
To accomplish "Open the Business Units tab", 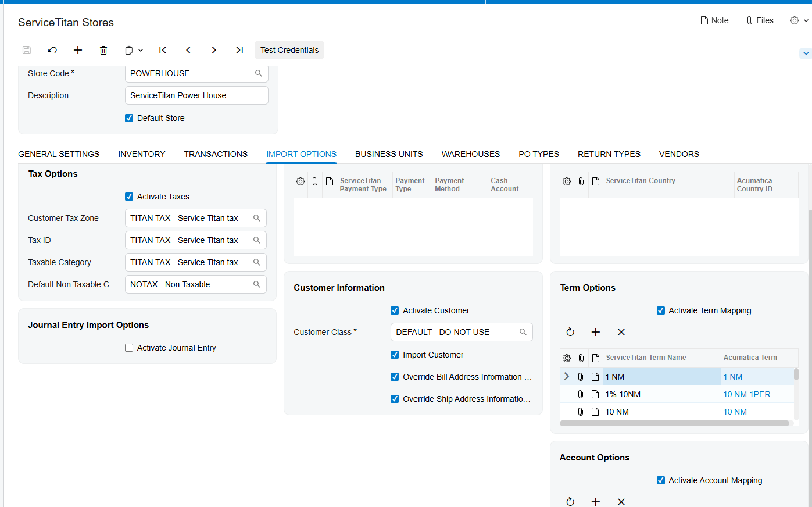I will point(389,154).
